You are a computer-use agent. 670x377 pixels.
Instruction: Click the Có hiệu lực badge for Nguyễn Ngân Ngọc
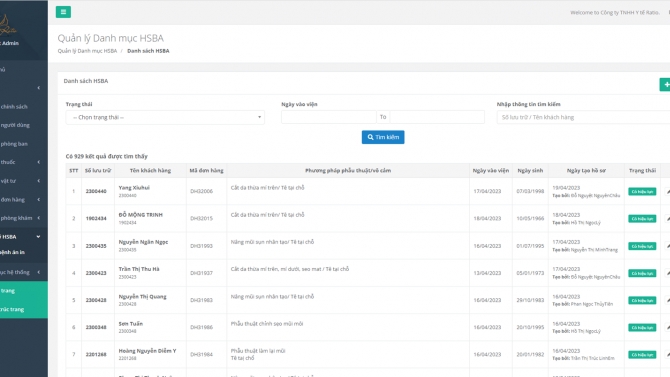pos(642,246)
